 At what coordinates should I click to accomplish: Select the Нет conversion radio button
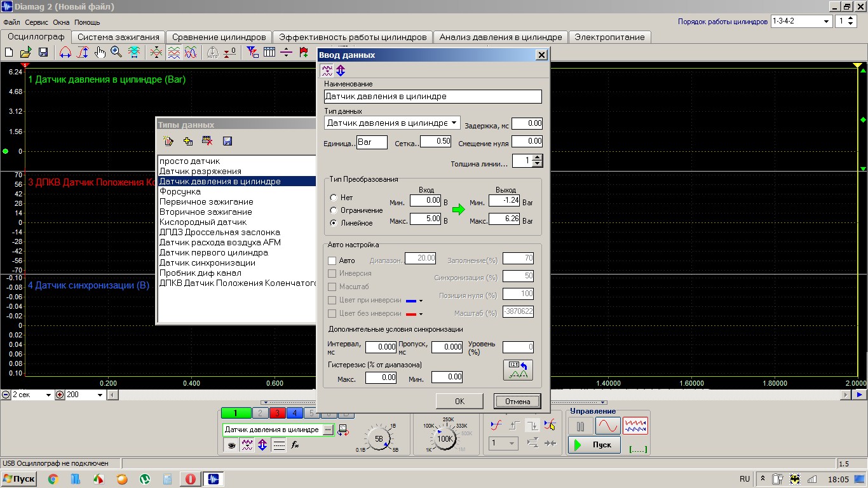click(334, 198)
